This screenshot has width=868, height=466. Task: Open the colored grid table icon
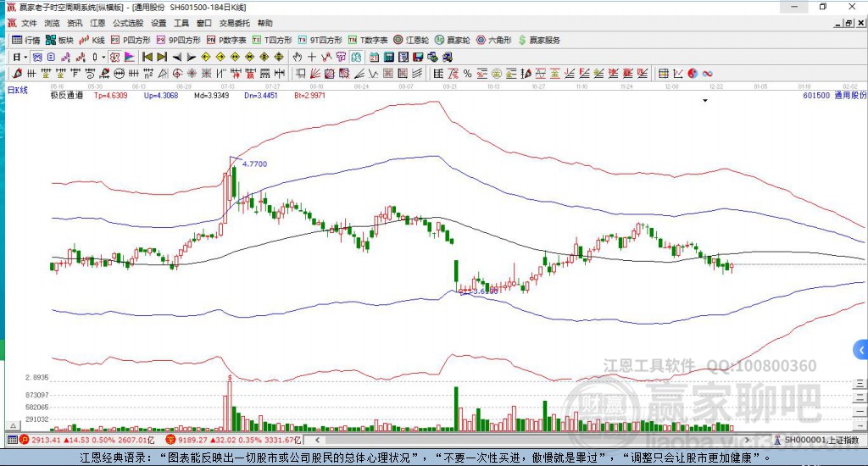coord(663,73)
